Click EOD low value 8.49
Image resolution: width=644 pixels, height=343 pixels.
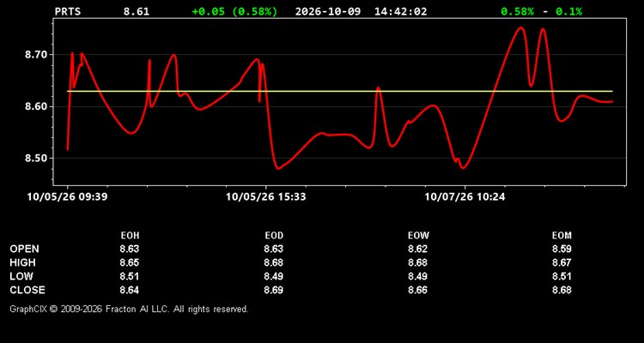click(274, 276)
